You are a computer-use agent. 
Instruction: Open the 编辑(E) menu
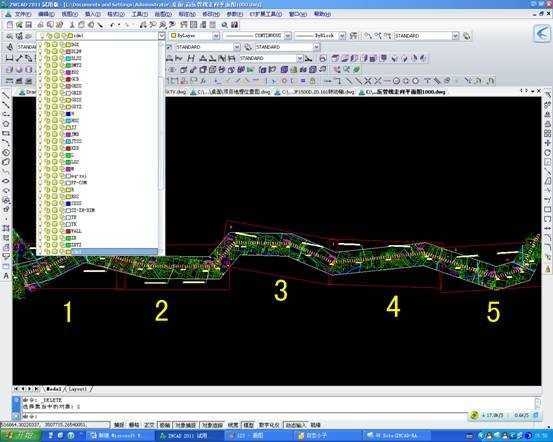pos(46,14)
